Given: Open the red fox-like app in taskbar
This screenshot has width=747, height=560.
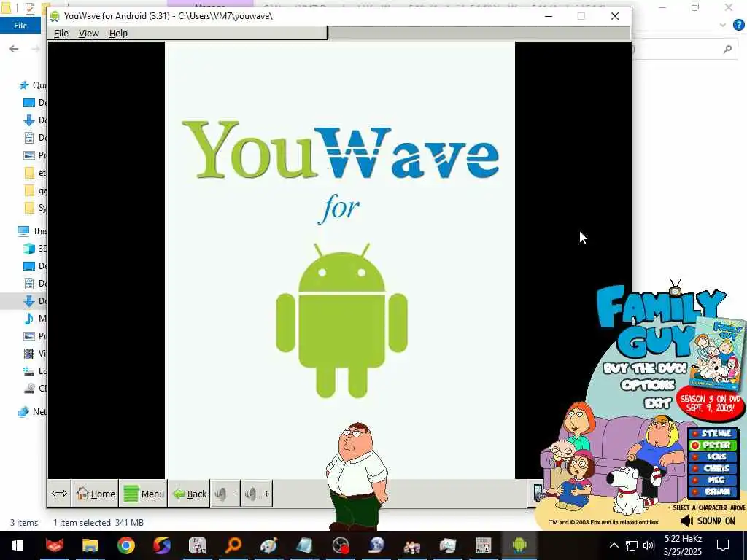Looking at the screenshot, I should click(55, 545).
